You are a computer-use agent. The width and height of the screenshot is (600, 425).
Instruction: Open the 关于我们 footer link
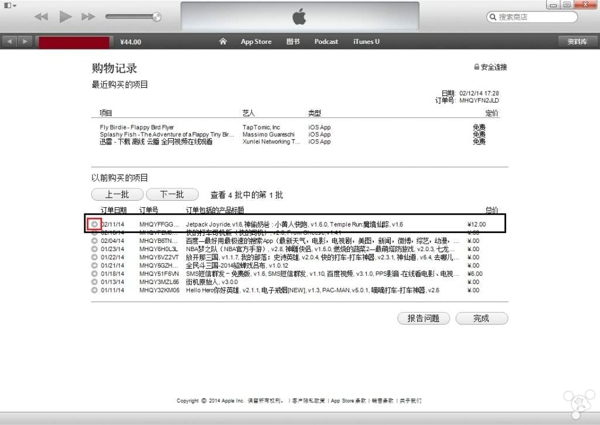pos(410,401)
